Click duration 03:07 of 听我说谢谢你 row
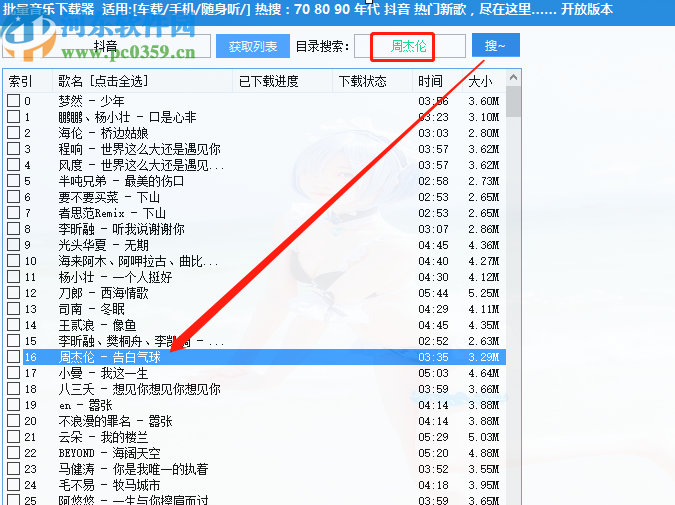 click(x=433, y=229)
